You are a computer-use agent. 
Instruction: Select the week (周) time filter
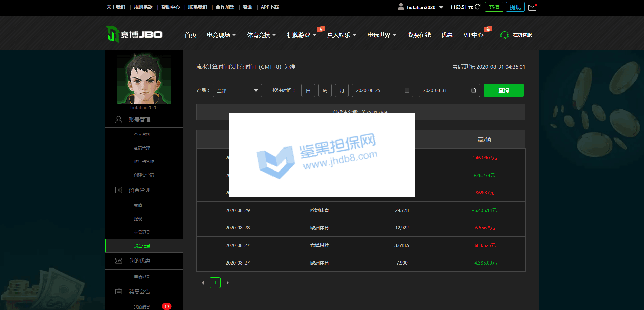[x=325, y=90]
